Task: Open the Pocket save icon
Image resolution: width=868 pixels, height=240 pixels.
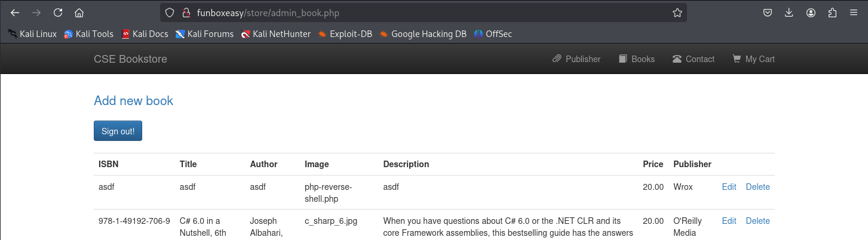Action: (768, 13)
